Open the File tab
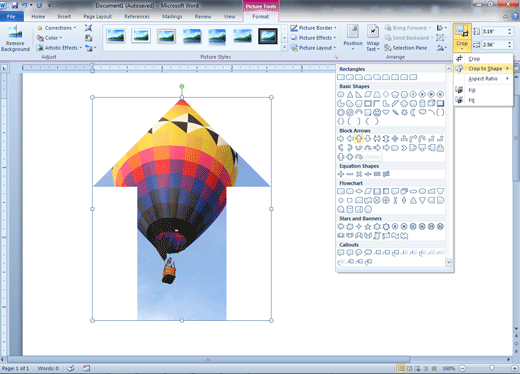Viewport: 520px width, 374px height. 11,16
